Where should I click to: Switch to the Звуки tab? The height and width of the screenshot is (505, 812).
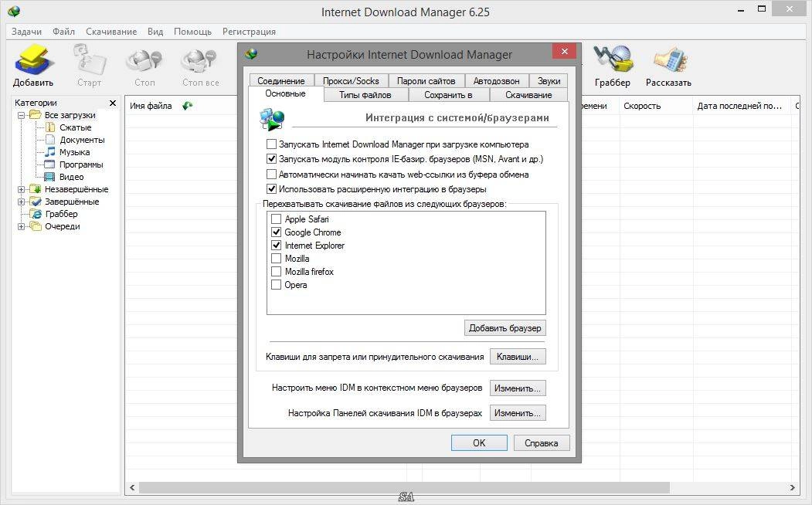point(549,81)
